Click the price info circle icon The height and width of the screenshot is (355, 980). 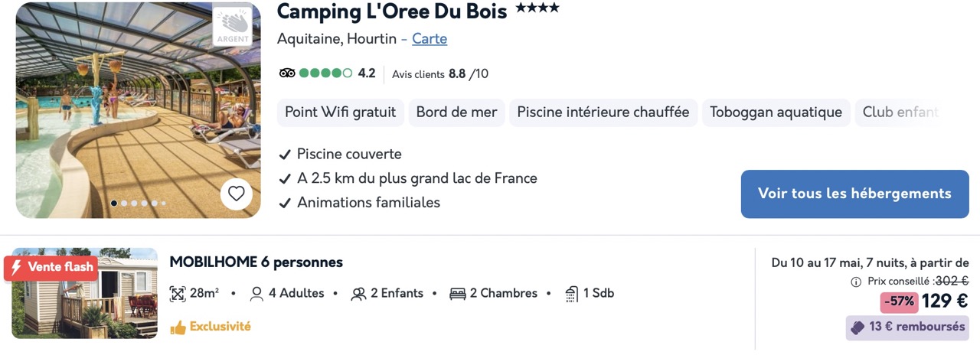[856, 282]
